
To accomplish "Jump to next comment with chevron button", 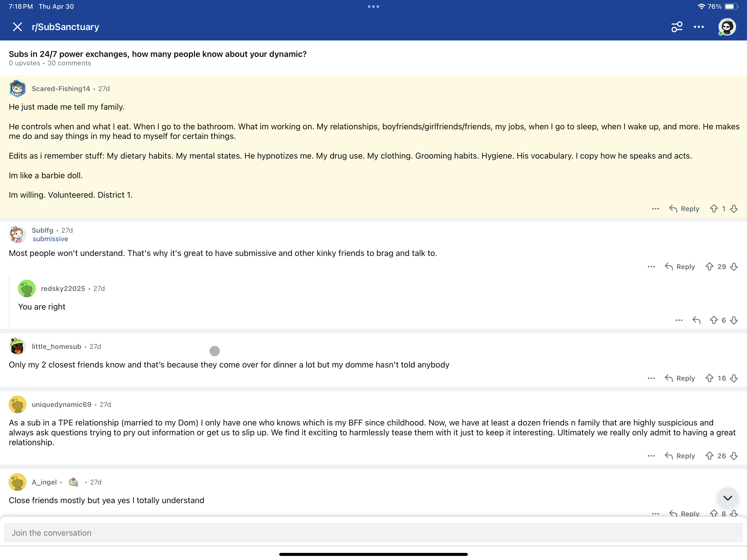I will pyautogui.click(x=728, y=498).
